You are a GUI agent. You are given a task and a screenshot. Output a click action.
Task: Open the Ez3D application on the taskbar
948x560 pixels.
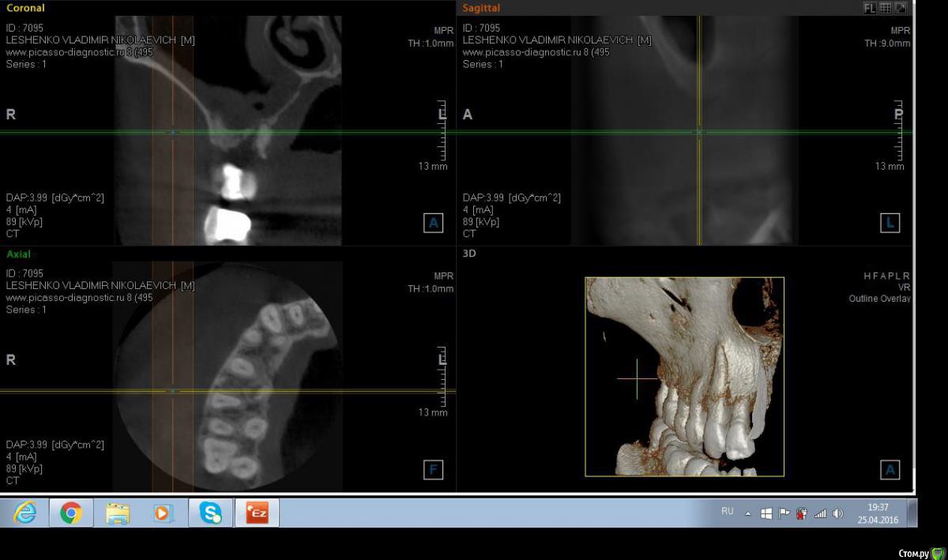click(x=258, y=513)
